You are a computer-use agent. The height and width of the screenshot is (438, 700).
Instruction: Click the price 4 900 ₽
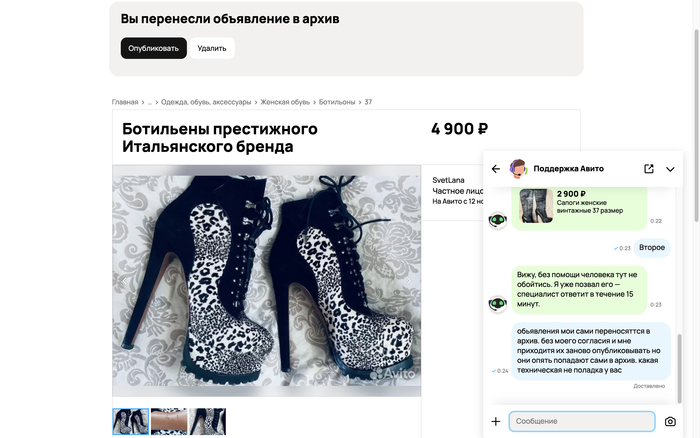point(459,129)
